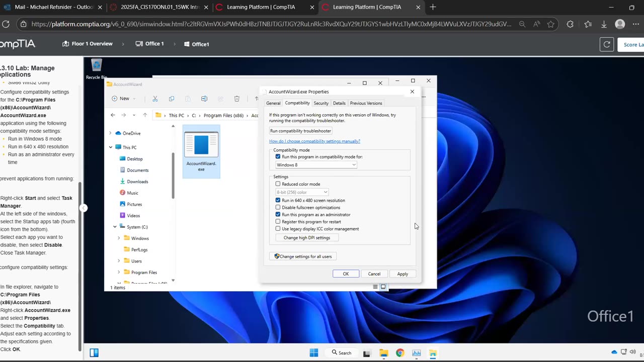Open the 8-bit (256) color dropdown
This screenshot has width=644, height=362.
pyautogui.click(x=302, y=192)
